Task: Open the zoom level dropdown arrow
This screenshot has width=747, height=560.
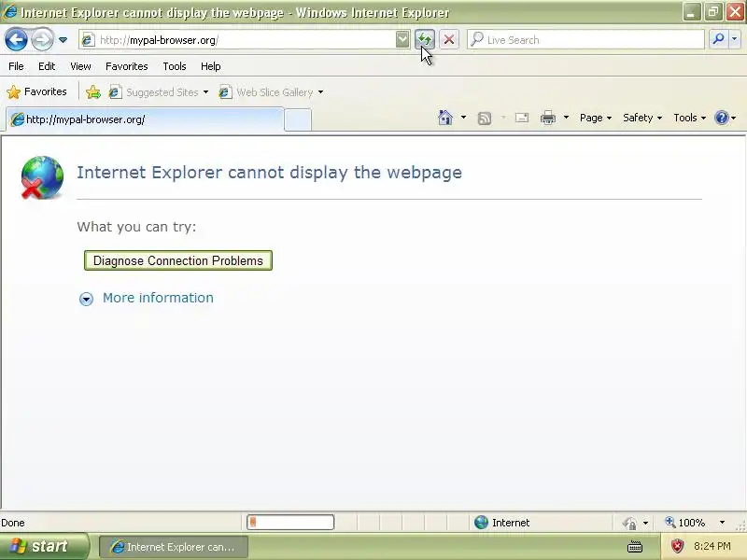Action: tap(722, 523)
